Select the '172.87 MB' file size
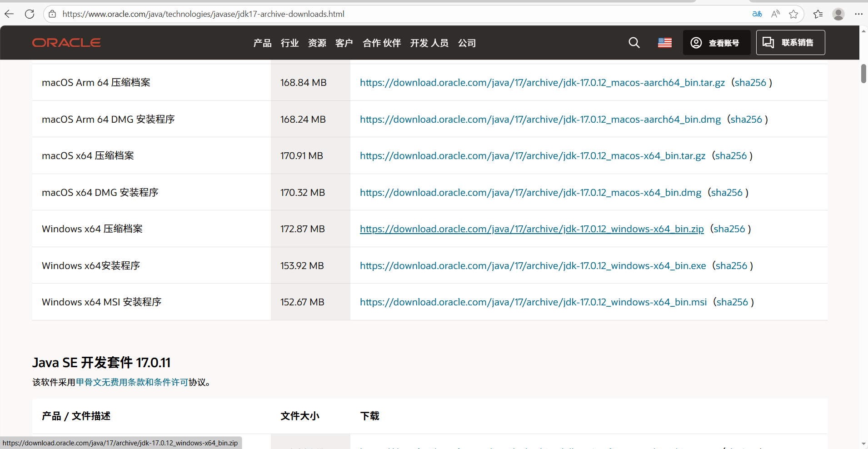The height and width of the screenshot is (449, 868). 303,229
